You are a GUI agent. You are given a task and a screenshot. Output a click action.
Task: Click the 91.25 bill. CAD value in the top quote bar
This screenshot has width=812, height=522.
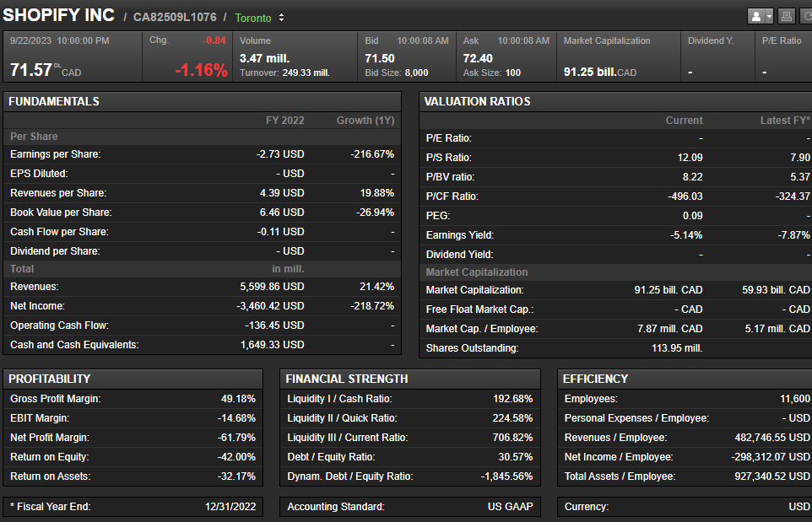pyautogui.click(x=599, y=72)
